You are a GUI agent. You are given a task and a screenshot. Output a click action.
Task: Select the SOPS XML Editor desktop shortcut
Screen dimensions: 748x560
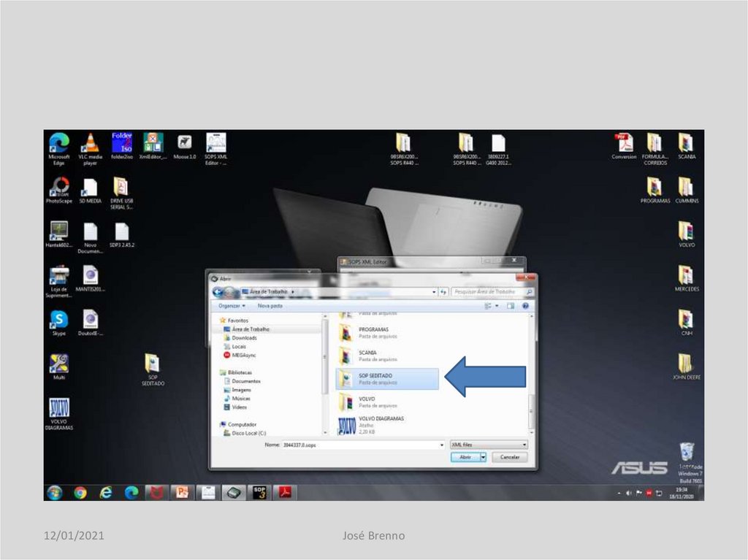(216, 149)
